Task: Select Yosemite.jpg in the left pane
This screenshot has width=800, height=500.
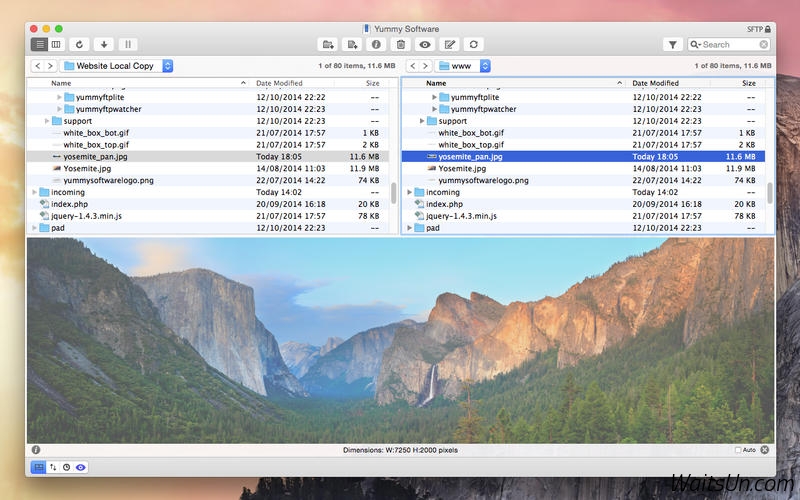Action: [85, 168]
